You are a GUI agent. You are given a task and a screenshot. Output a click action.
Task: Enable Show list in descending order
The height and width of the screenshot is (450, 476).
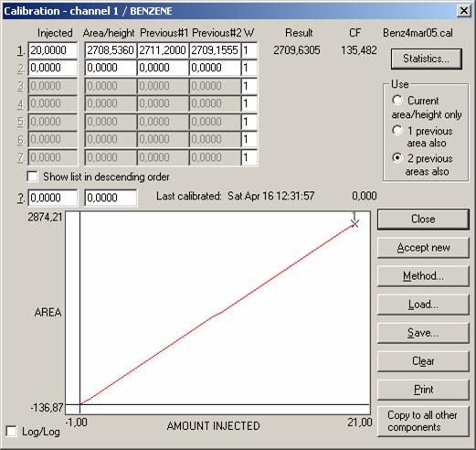click(32, 177)
